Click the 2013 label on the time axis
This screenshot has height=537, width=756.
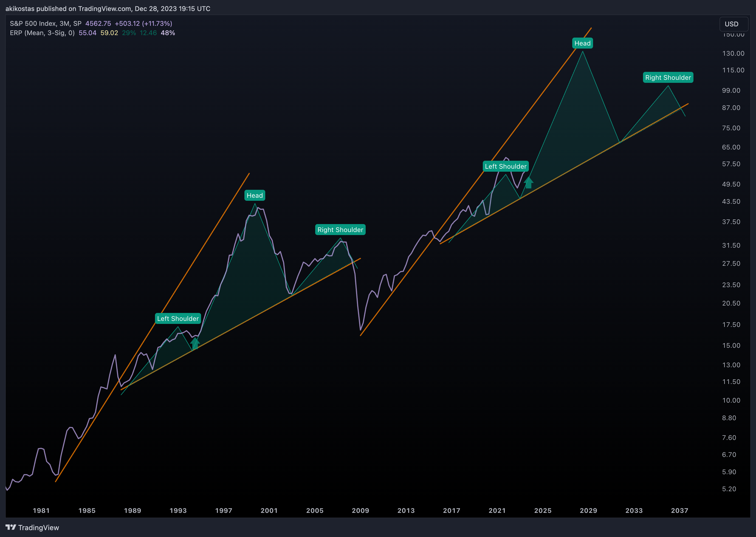coord(406,511)
